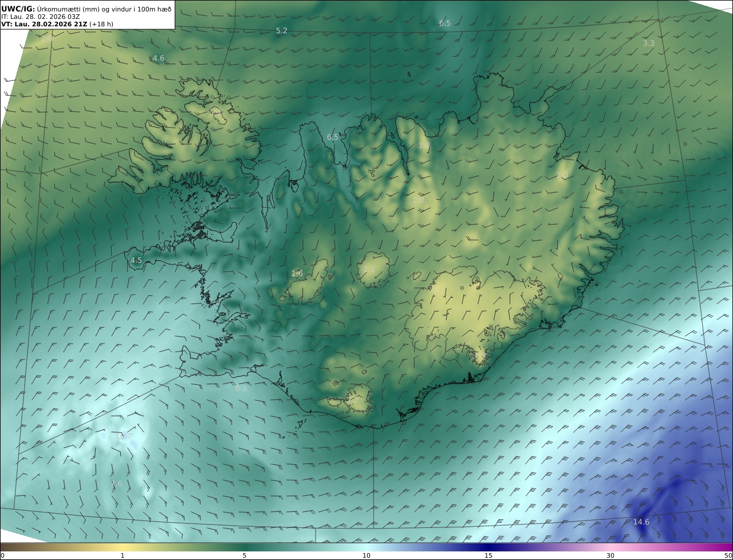Click the 14.6 value label
This screenshot has height=560, width=733.
coord(641,522)
